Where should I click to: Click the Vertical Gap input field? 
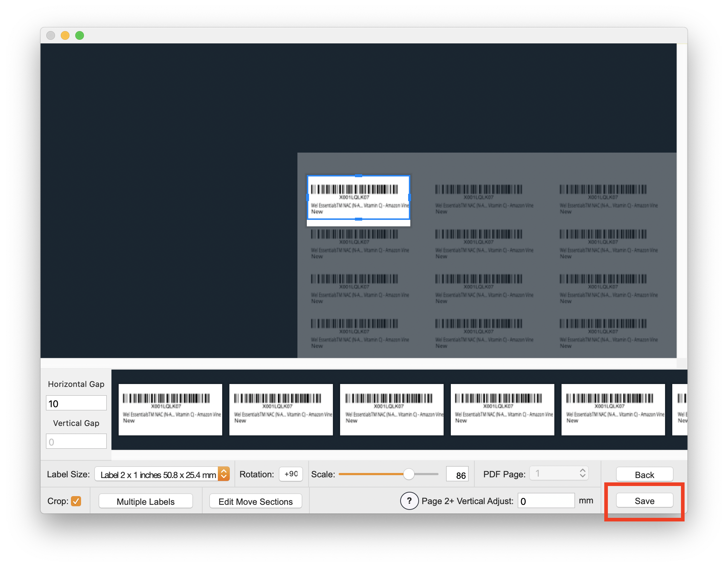click(76, 442)
